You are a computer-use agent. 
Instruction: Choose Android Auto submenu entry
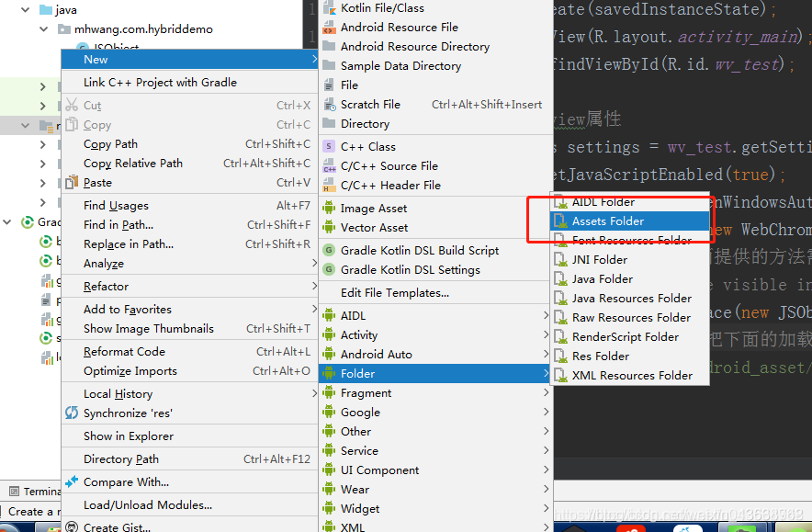[x=435, y=355]
